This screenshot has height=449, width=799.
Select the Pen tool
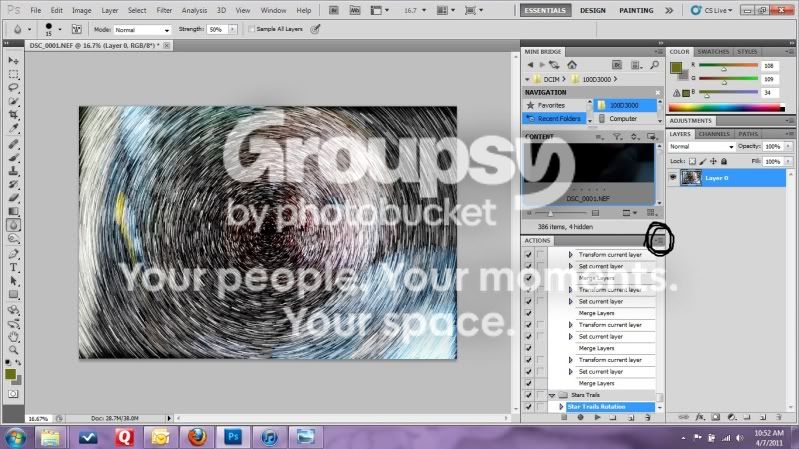pos(13,253)
